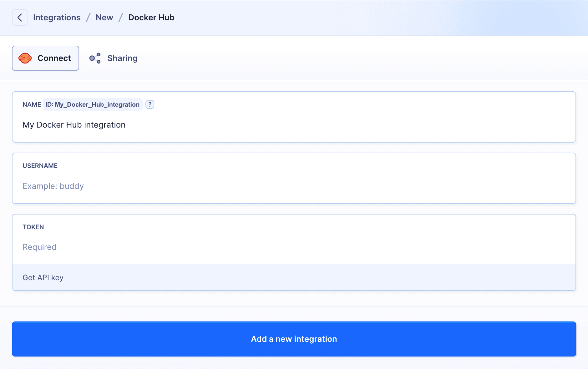
Task: Click the NAME field label
Action: point(32,104)
